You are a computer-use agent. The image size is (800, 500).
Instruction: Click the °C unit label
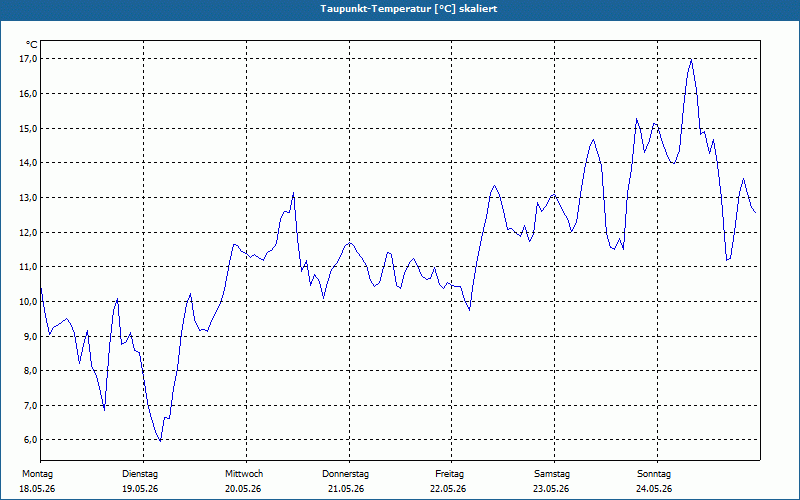[32, 45]
